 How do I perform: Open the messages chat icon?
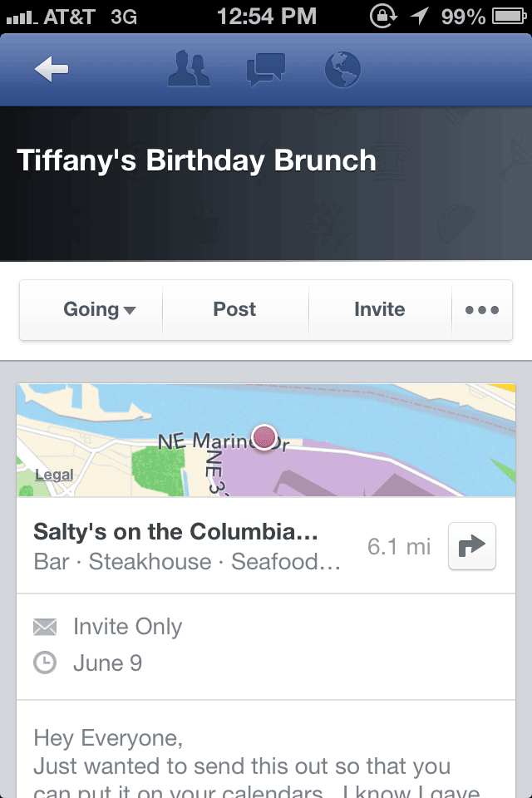pos(266,70)
